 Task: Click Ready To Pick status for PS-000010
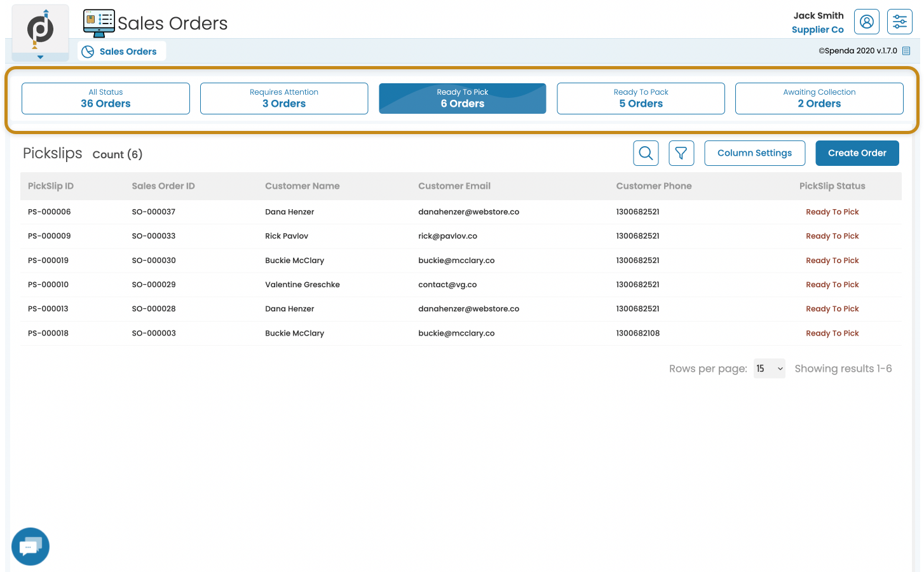(x=832, y=285)
